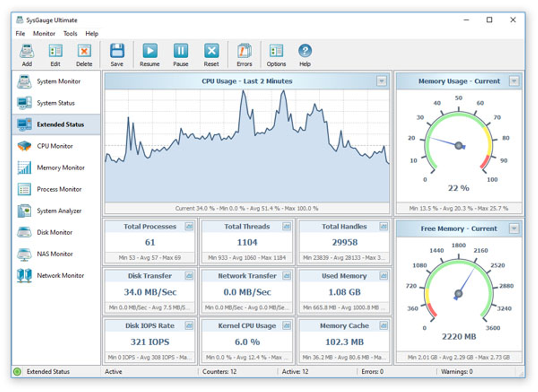The height and width of the screenshot is (392, 538).
Task: Click the Total Processes chart icon
Action: tap(189, 226)
